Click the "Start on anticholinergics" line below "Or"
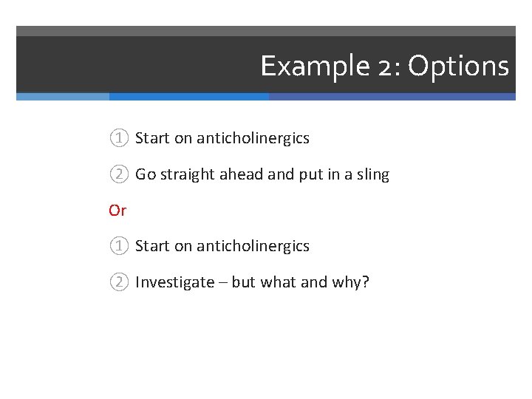Viewport: 532px width, 399px height. (x=222, y=246)
